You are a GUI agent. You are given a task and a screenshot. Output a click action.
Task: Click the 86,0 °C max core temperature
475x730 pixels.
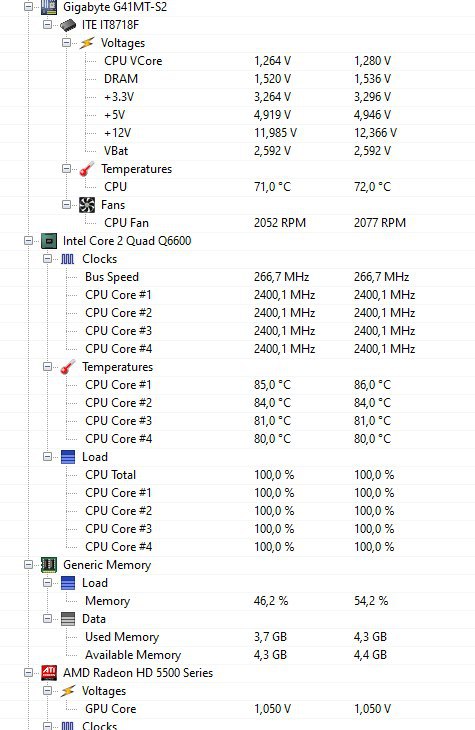[373, 385]
